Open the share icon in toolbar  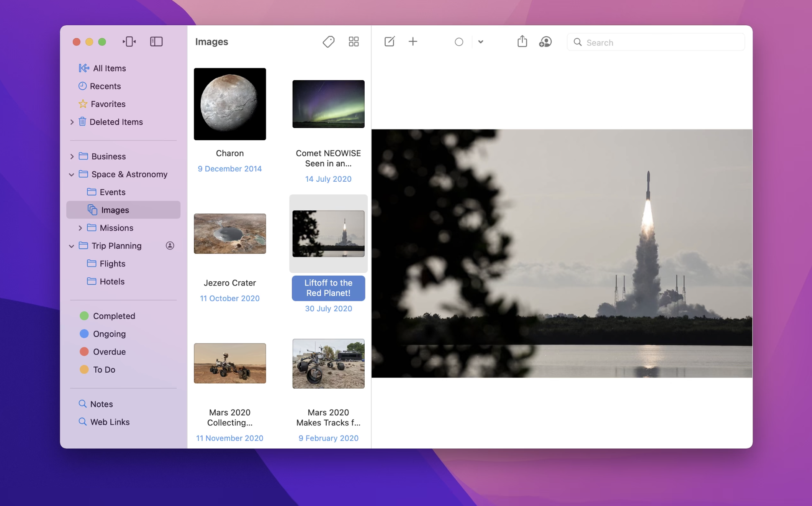pyautogui.click(x=522, y=41)
